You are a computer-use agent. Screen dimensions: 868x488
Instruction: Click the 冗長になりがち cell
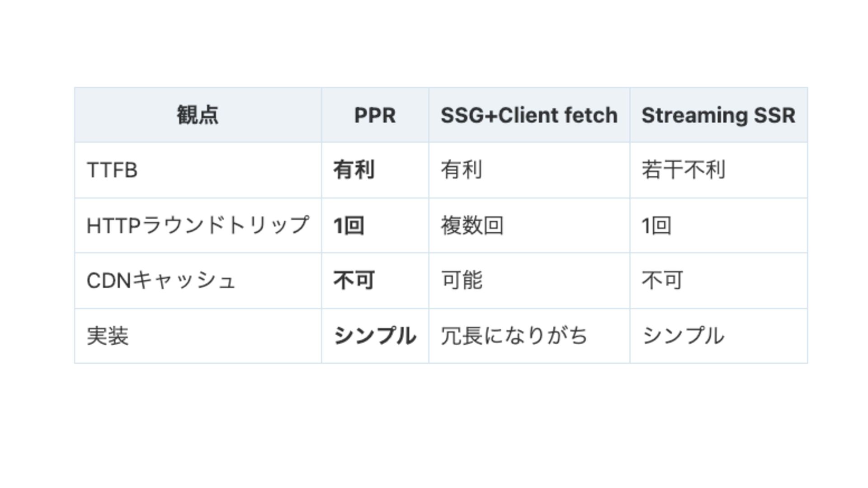tap(514, 336)
